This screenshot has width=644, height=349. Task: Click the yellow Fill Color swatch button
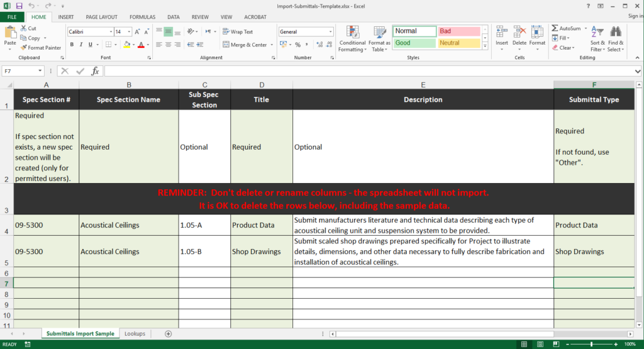tap(126, 45)
